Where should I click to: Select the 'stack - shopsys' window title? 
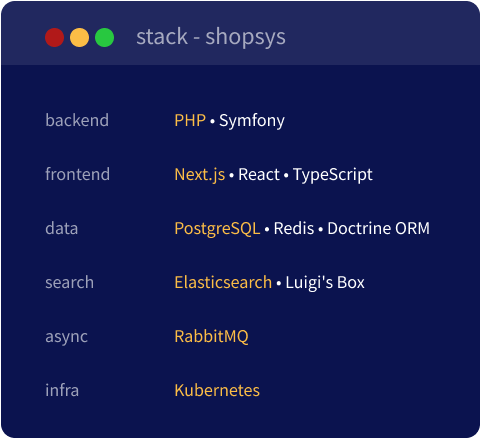point(211,37)
